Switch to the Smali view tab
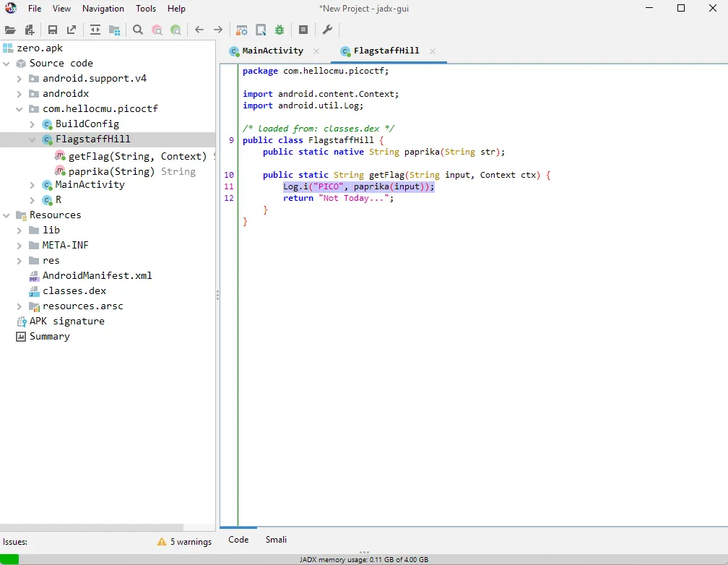The width and height of the screenshot is (728, 565). pyautogui.click(x=276, y=540)
